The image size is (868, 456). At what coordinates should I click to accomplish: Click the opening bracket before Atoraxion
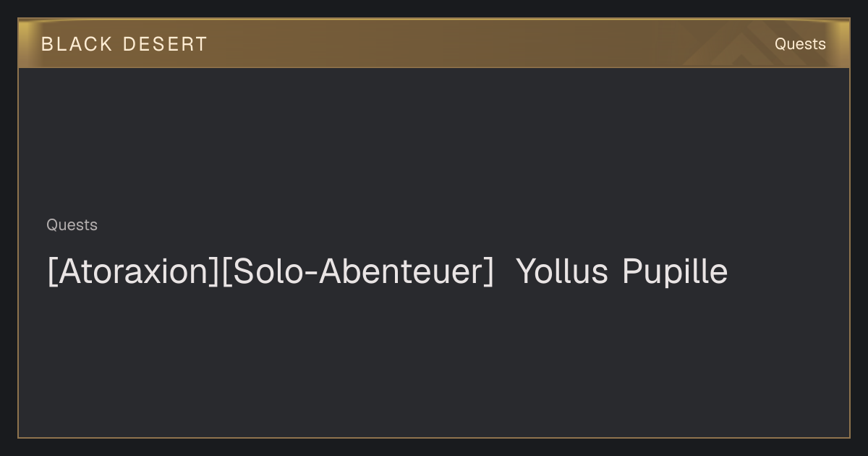[51, 272]
